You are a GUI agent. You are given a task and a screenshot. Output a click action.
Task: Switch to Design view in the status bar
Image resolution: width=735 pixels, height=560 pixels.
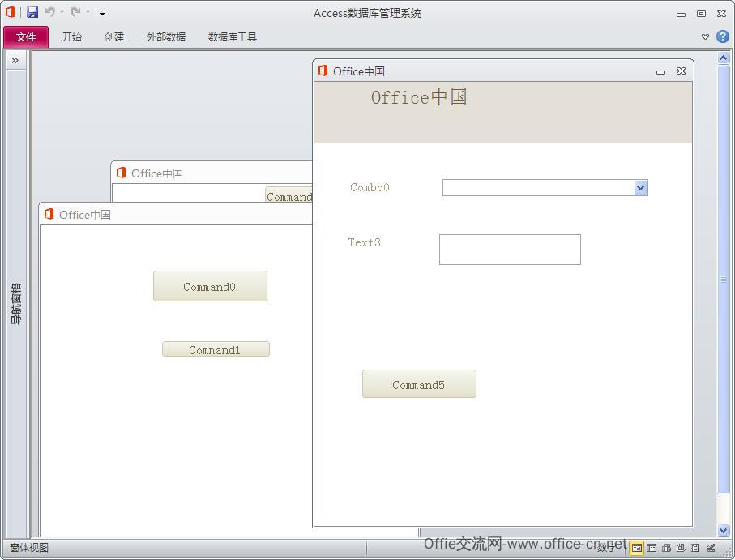pyautogui.click(x=710, y=547)
